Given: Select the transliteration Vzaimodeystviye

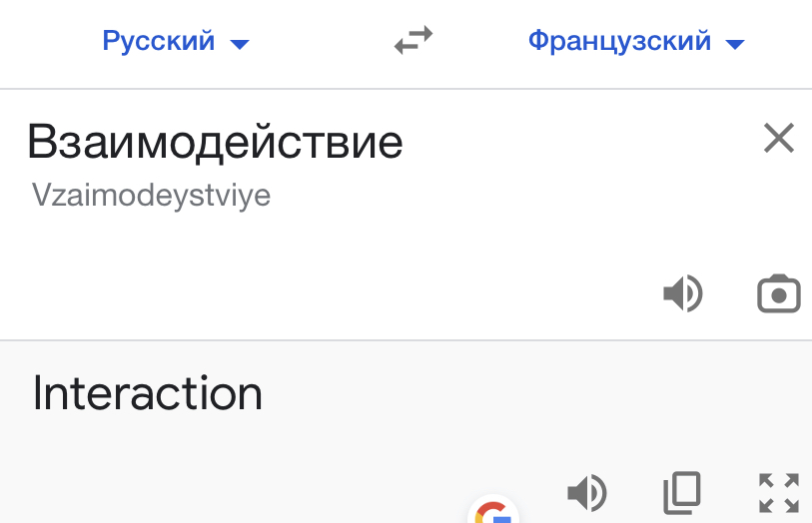Looking at the screenshot, I should click(151, 195).
